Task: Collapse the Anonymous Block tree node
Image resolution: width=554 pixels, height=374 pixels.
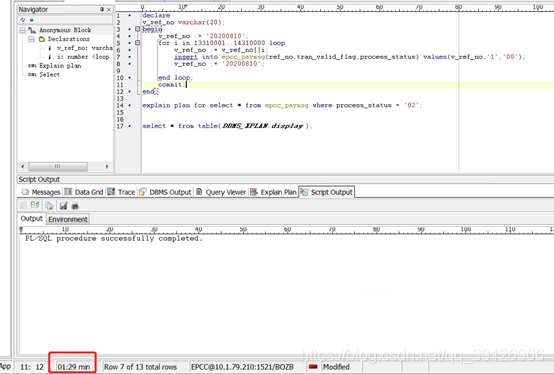Action: [23, 30]
